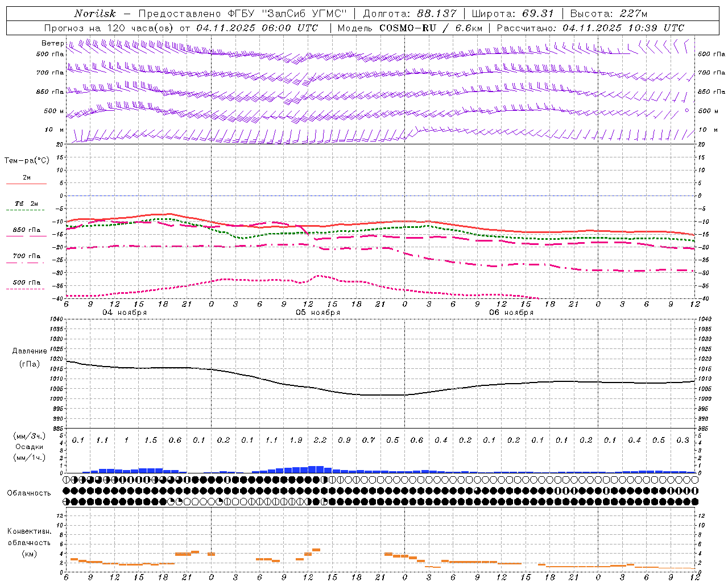This screenshot has height=582, width=728.
Task: Click the 500 м wind level label on left
Action: 54,111
